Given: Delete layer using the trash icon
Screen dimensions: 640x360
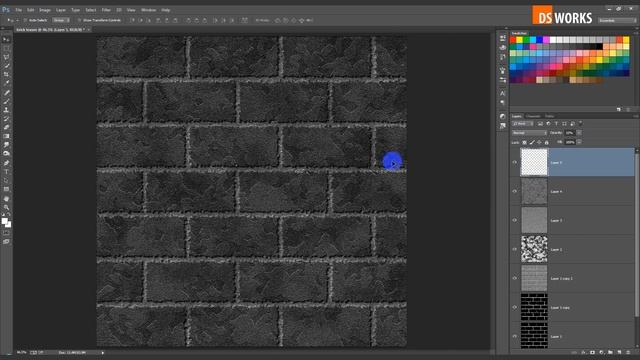Looking at the screenshot, I should (x=629, y=352).
